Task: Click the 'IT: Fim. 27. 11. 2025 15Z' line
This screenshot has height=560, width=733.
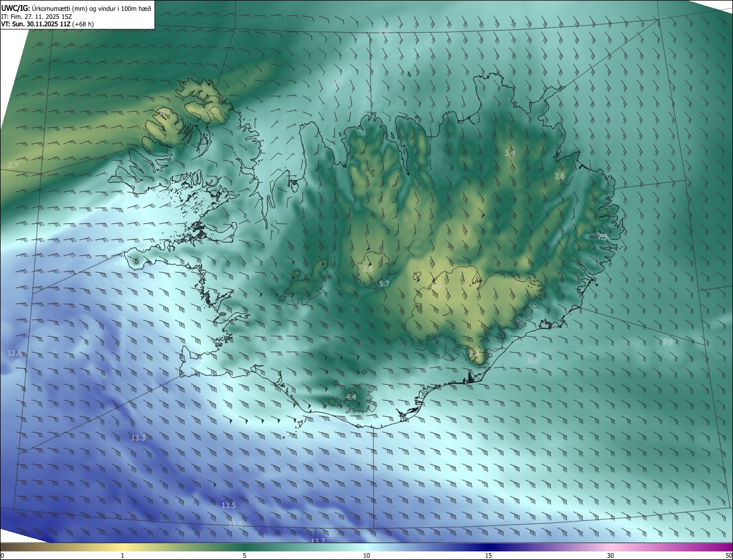Action: [x=37, y=17]
